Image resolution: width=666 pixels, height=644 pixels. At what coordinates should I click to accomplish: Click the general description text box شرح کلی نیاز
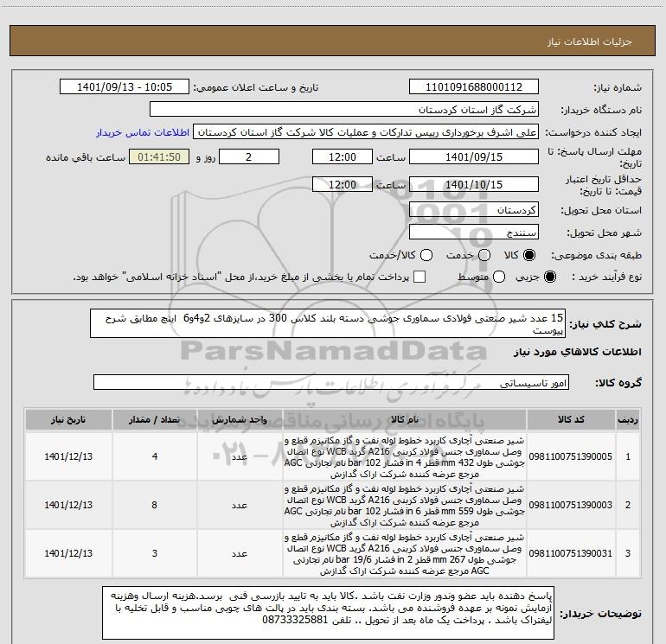[x=328, y=323]
